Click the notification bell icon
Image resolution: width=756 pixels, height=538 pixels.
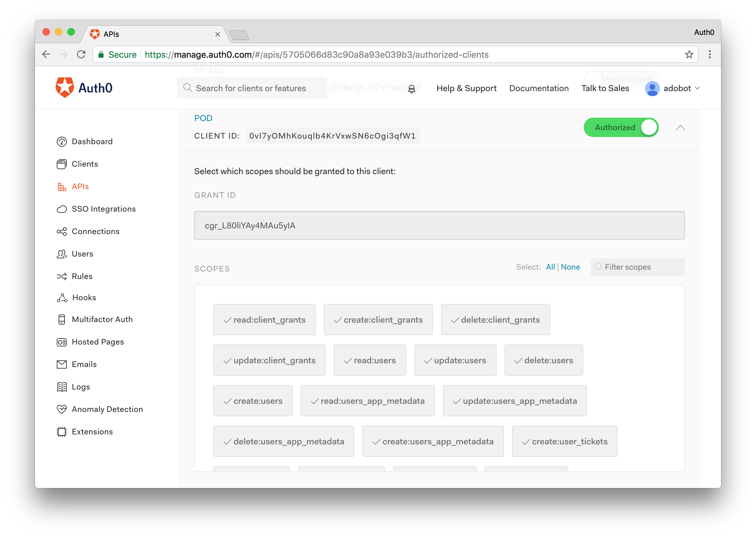[x=411, y=89]
